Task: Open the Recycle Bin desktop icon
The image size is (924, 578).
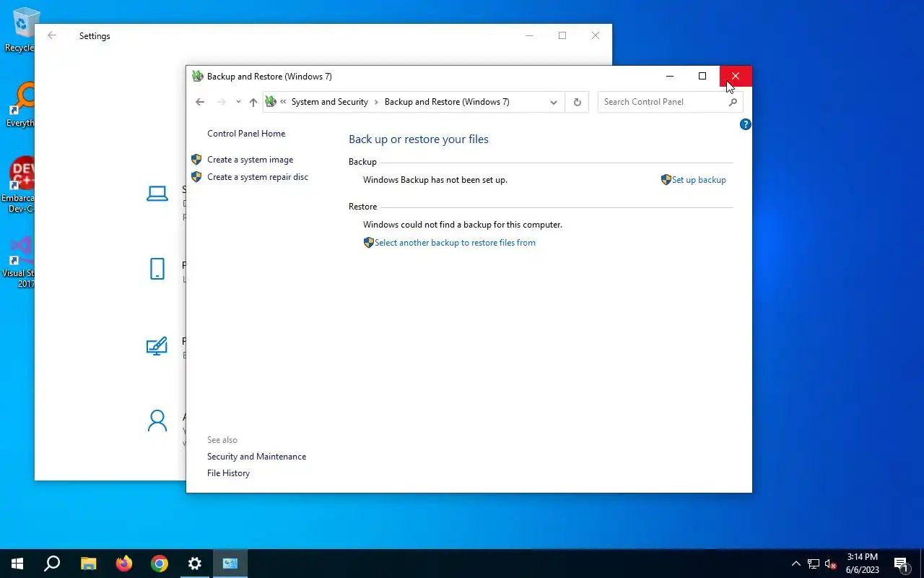Action: (x=22, y=30)
